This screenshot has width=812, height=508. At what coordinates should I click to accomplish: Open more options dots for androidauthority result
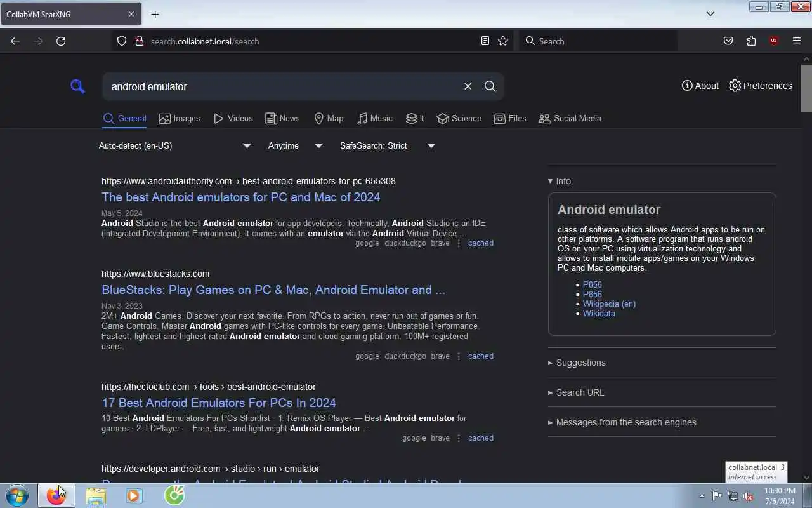[459, 243]
